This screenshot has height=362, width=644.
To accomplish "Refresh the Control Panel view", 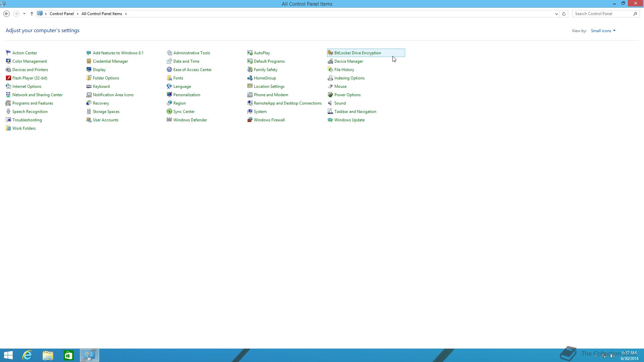I will (x=564, y=14).
